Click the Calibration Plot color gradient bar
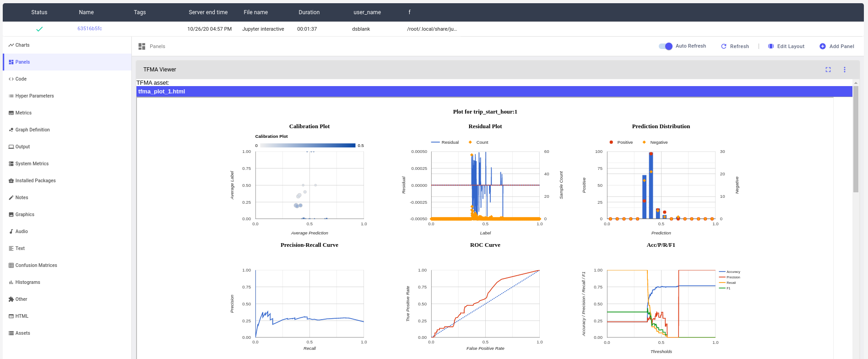The height and width of the screenshot is (359, 868). tap(308, 146)
